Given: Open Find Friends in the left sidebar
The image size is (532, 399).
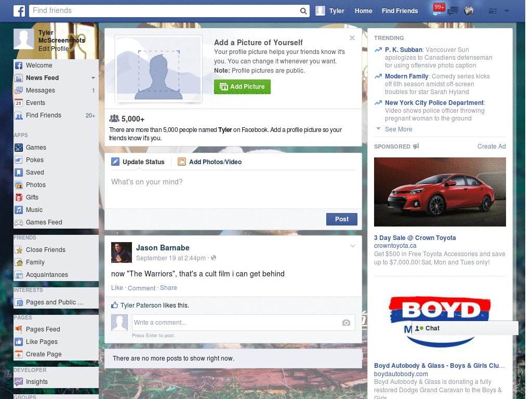Looking at the screenshot, I should (56, 115).
